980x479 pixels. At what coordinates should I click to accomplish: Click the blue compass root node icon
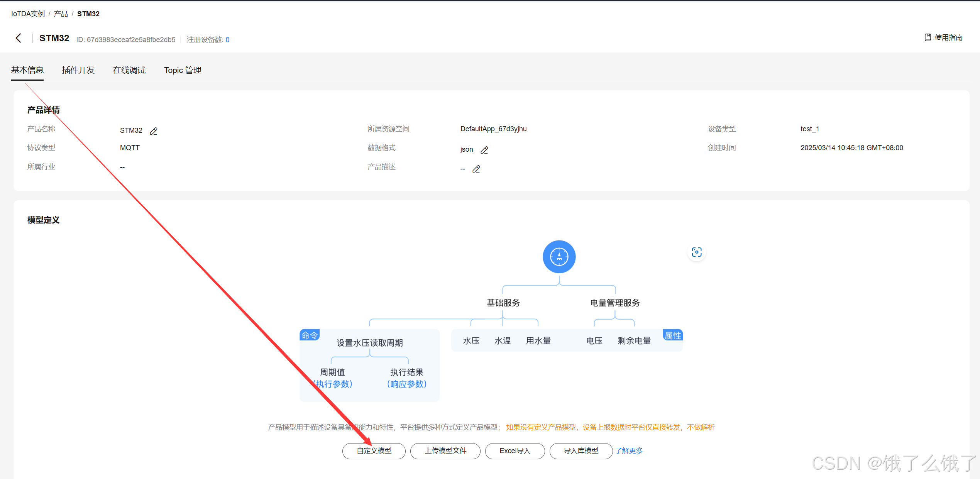(x=559, y=257)
